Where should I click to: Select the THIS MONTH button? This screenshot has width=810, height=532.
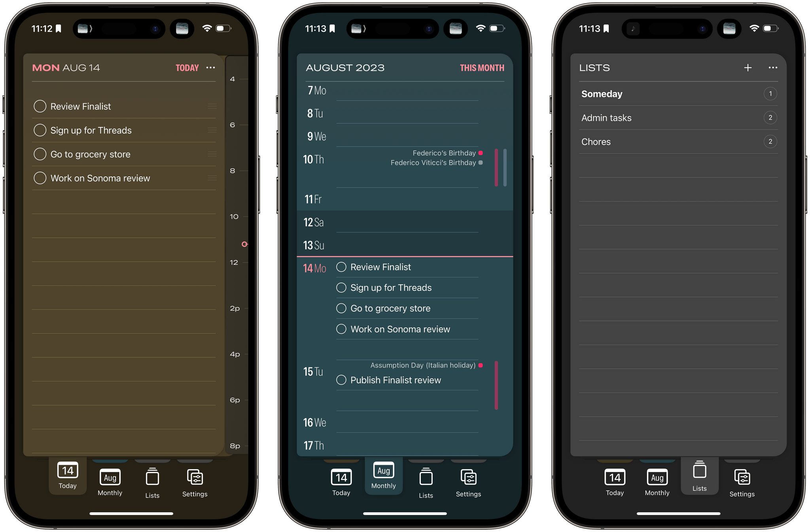(486, 67)
